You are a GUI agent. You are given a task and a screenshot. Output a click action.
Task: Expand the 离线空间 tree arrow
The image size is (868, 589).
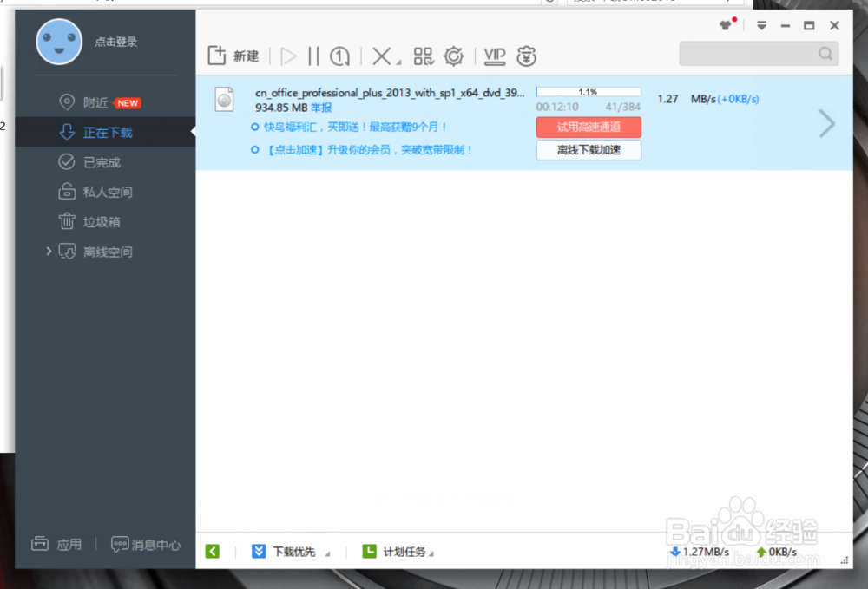pyautogui.click(x=49, y=251)
